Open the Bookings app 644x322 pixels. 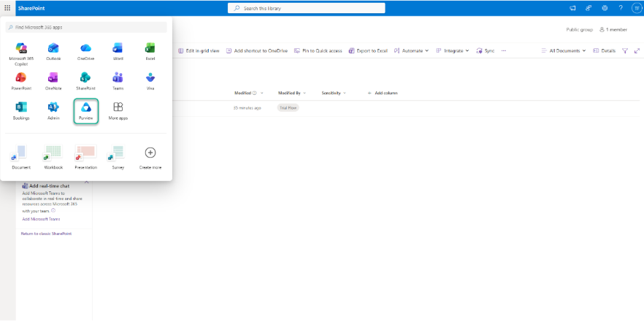point(21,110)
